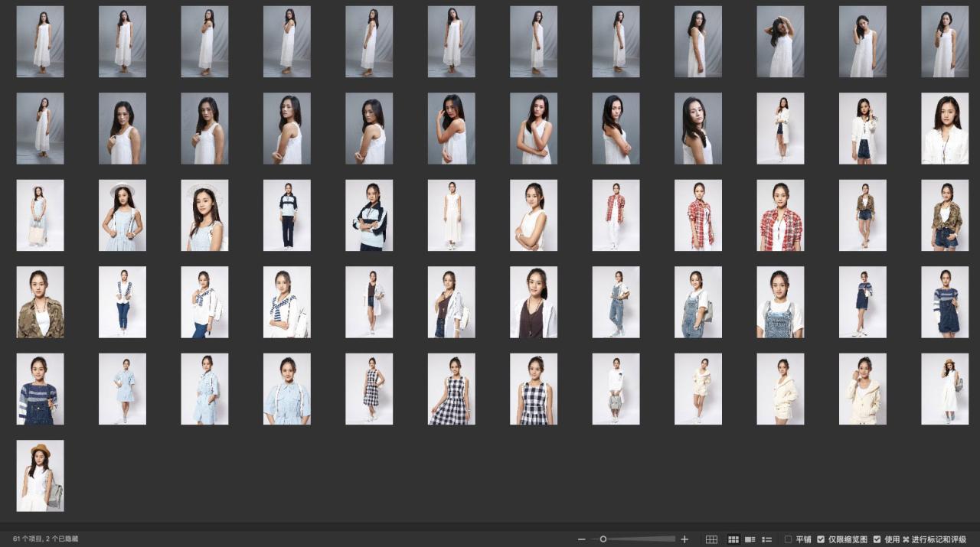980x547 pixels.
Task: Select the close-up navy tracksuit arms-crossed thumbnail
Action: (x=369, y=215)
